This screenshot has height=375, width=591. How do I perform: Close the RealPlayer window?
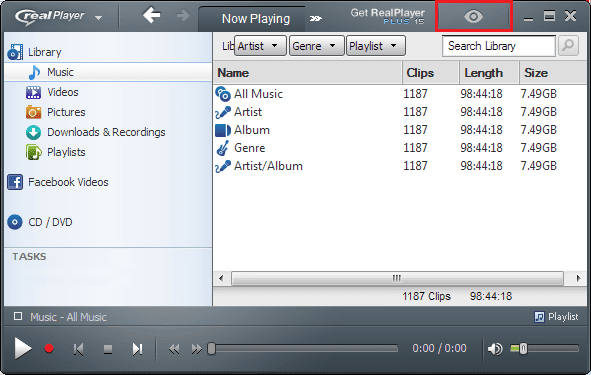[x=571, y=16]
